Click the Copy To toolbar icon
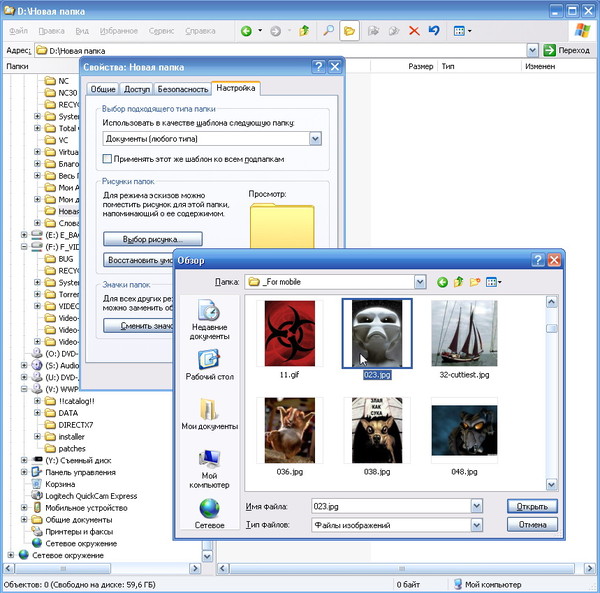Viewport: 600px width, 593px height. coord(393,31)
